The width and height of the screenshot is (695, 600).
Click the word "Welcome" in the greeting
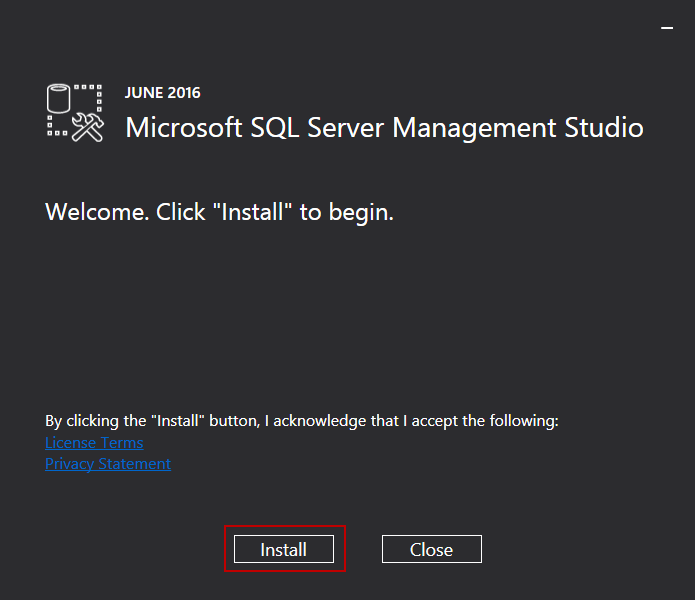click(x=96, y=212)
